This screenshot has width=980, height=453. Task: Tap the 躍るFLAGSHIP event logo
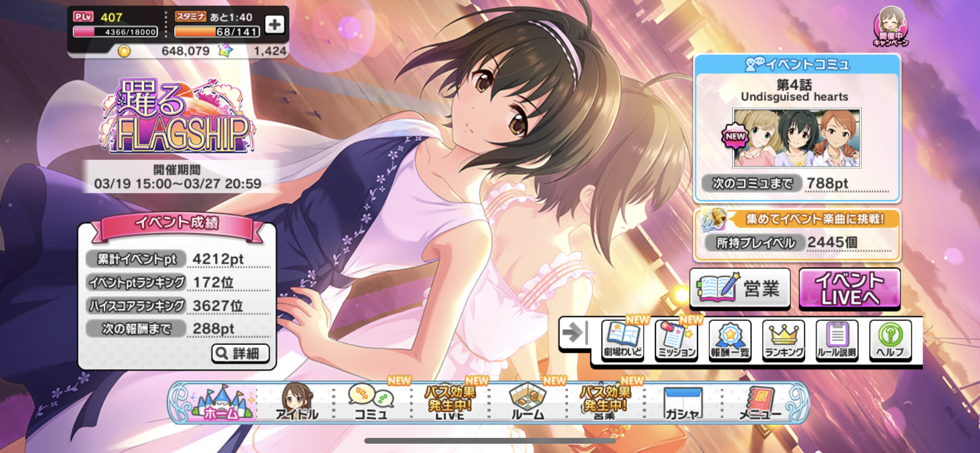[x=177, y=115]
